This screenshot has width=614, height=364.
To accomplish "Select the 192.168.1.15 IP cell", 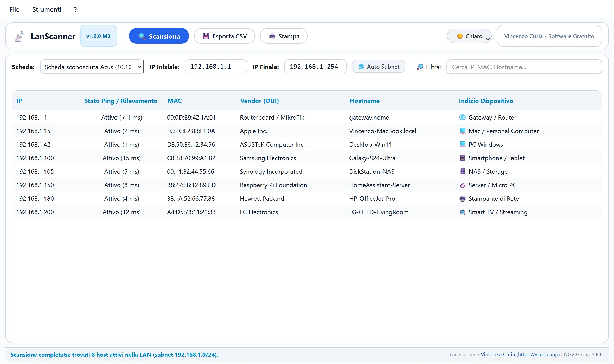I will coord(33,131).
